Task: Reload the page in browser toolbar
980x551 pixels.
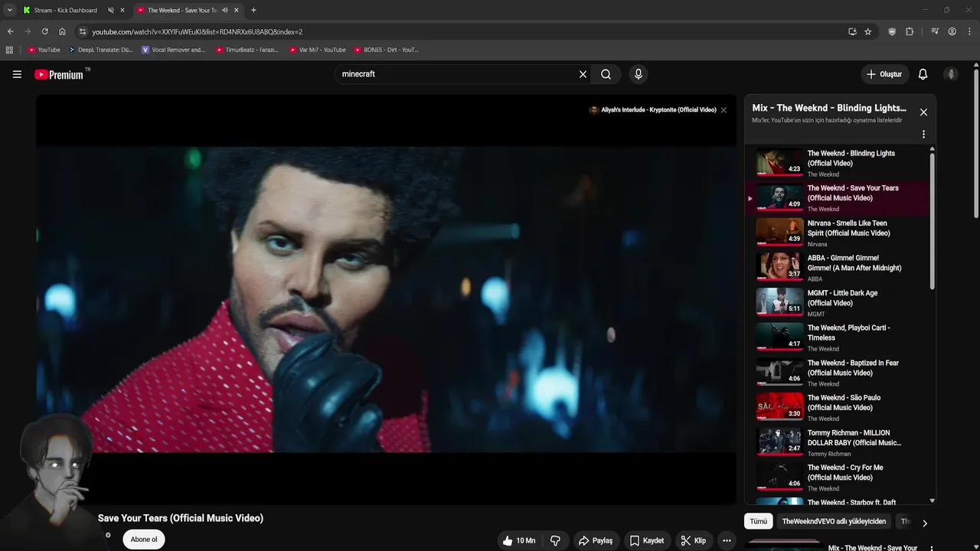Action: [44, 31]
